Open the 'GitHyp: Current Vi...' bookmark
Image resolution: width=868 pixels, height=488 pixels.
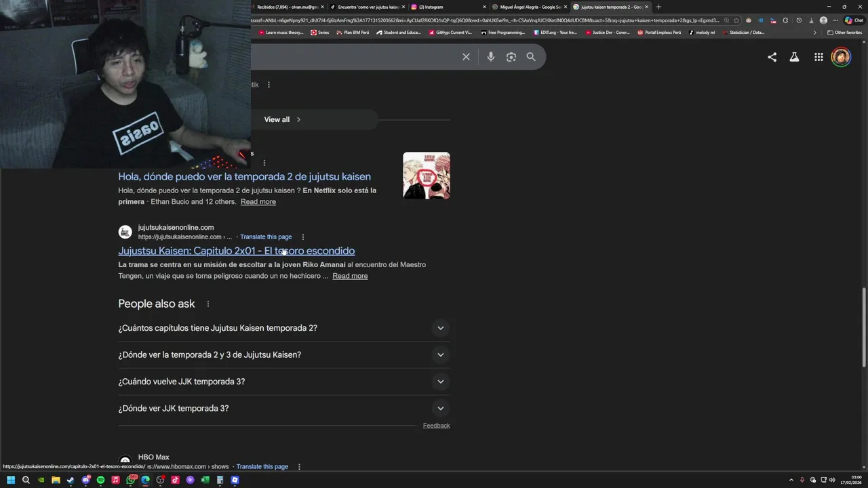click(450, 33)
